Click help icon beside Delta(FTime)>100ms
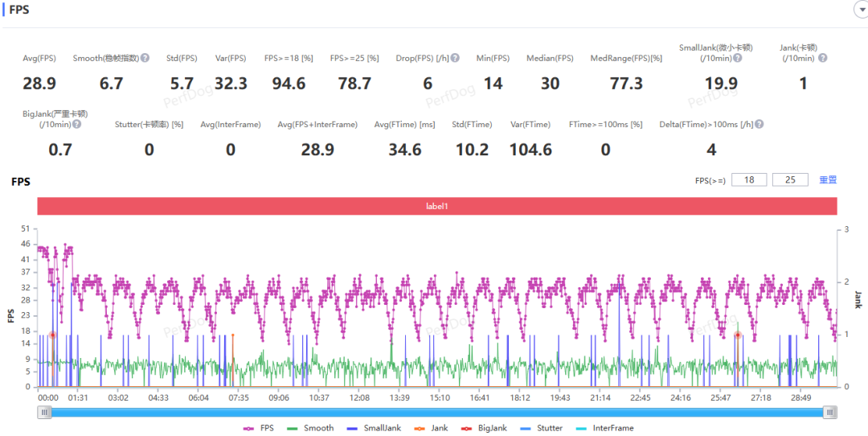This screenshot has height=436, width=868. click(759, 125)
